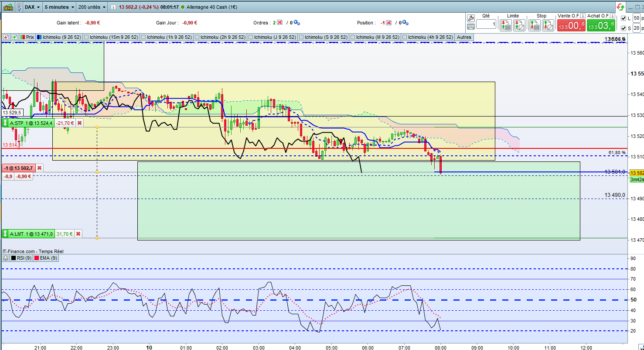The width and height of the screenshot is (644, 350).
Task: Open the EMA (9) indicator settings
Action: 46,258
